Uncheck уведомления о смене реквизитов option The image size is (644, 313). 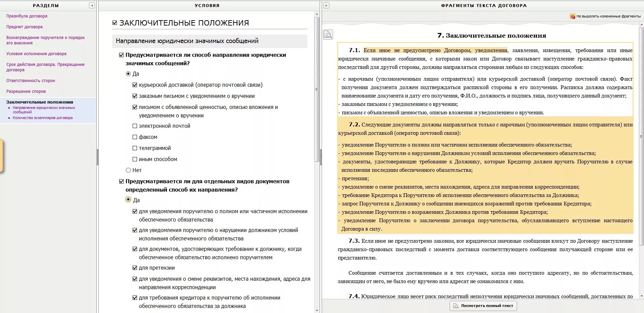[135, 279]
